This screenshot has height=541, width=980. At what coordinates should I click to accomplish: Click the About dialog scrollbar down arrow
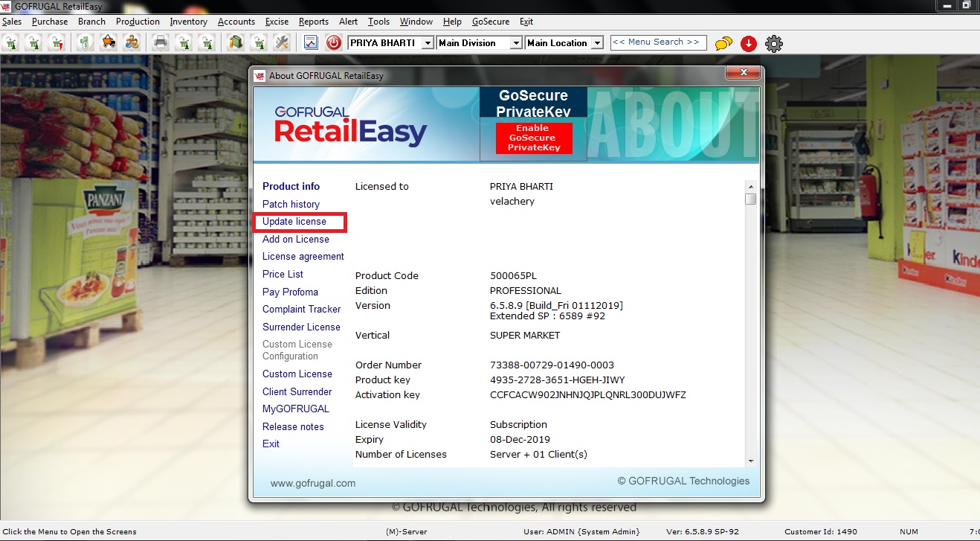[751, 461]
